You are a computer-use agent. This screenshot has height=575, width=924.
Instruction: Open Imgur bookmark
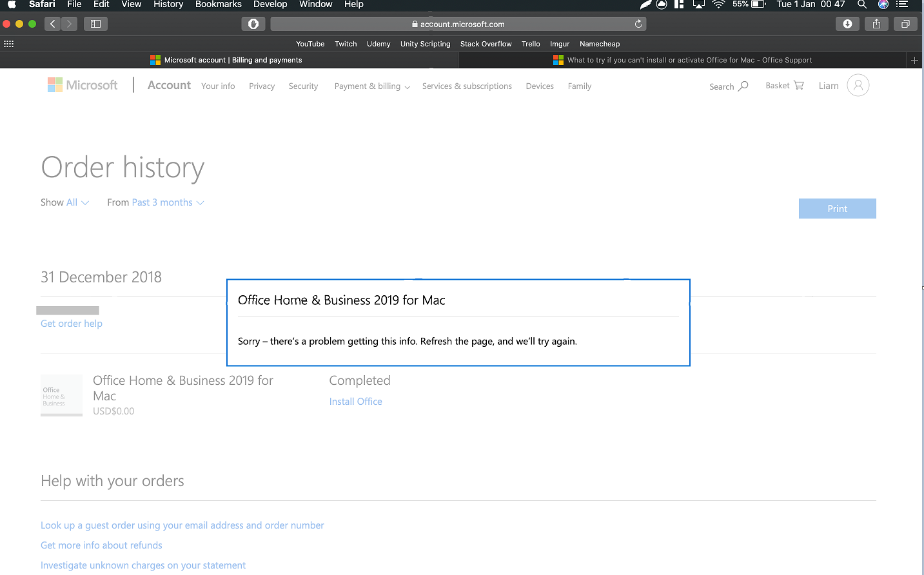tap(560, 44)
